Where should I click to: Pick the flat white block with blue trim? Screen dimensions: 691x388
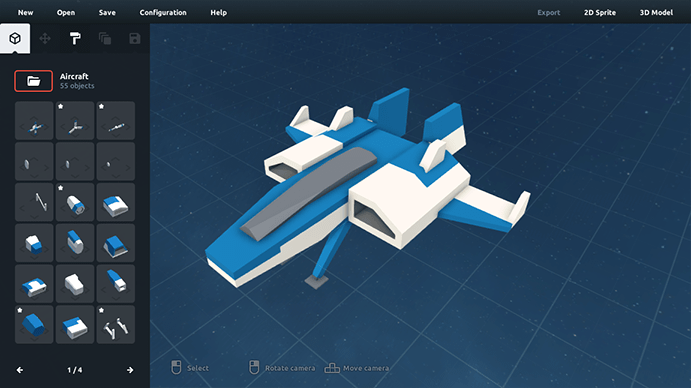75,325
